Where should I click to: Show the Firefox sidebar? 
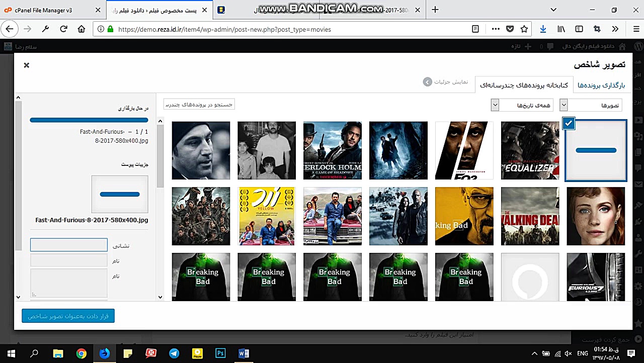coord(579,29)
